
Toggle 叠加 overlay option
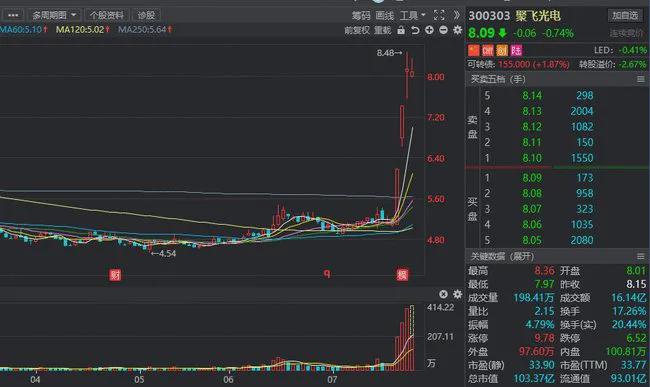pyautogui.click(x=382, y=30)
